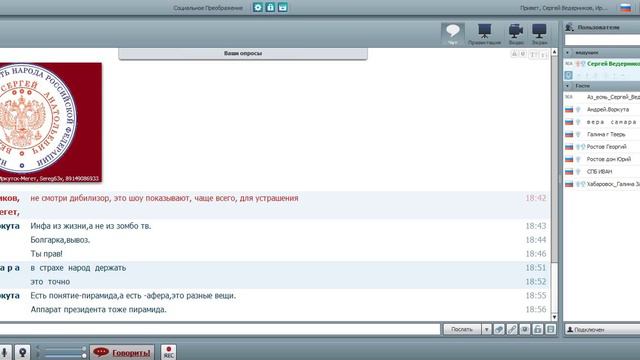Image resolution: width=640 pixels, height=360 pixels.
Task: Click the flag icon beside Андрей.Воркута
Action: tap(569, 110)
